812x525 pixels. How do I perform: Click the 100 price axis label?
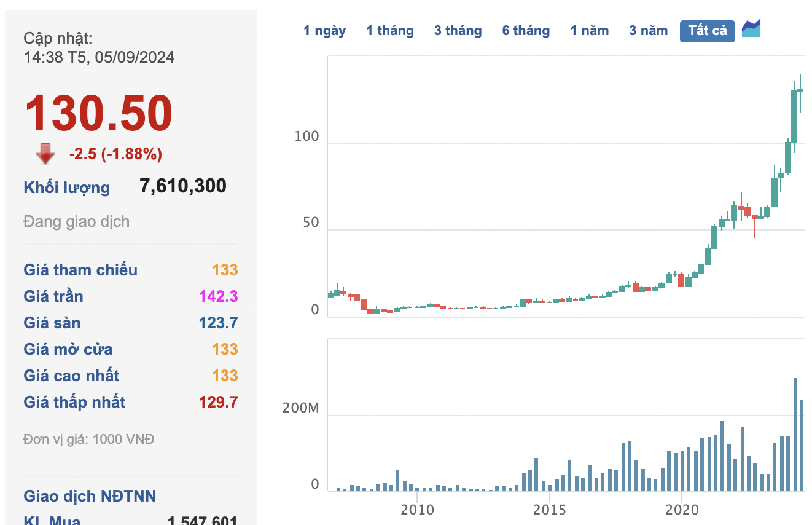coord(307,136)
